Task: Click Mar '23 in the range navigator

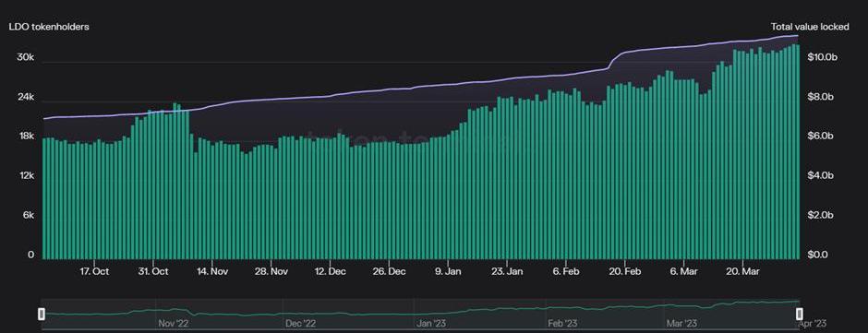Action: click(682, 324)
